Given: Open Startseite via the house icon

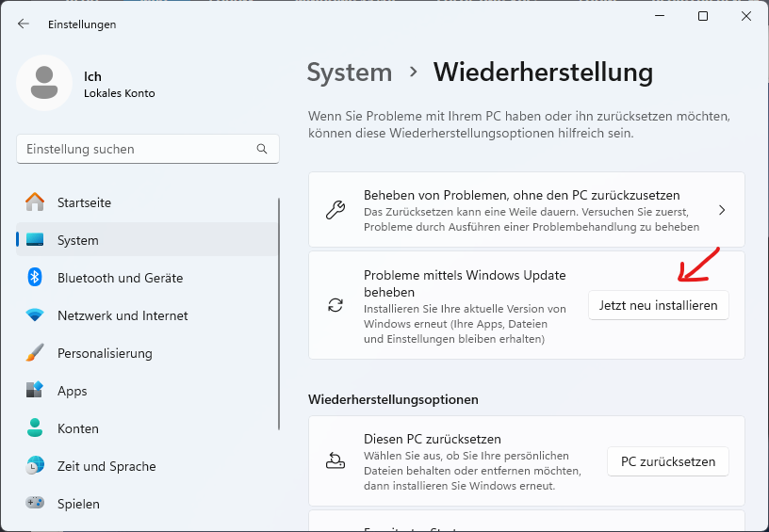Looking at the screenshot, I should [x=35, y=202].
